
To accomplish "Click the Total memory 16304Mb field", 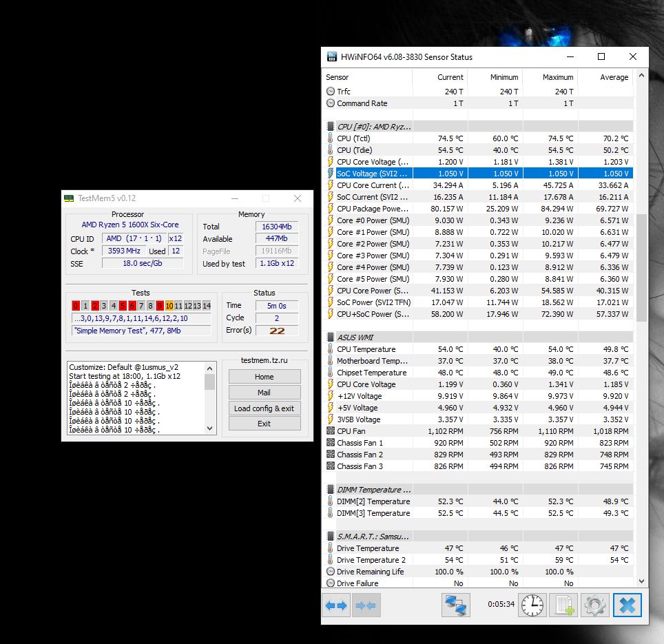I will pyautogui.click(x=277, y=227).
